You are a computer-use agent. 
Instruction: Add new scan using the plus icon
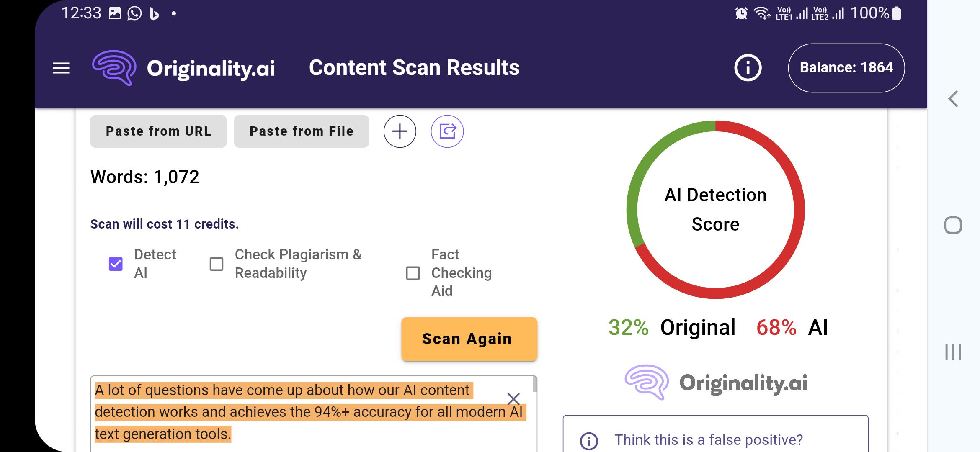pyautogui.click(x=400, y=131)
